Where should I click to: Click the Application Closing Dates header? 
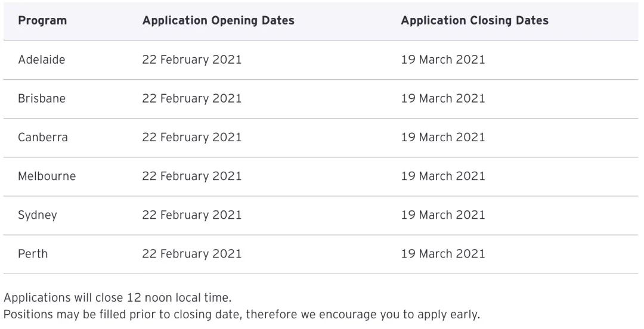tap(475, 20)
